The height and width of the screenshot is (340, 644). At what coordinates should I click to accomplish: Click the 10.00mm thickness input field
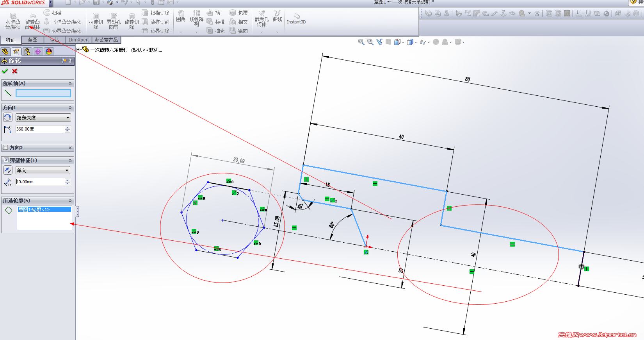click(40, 182)
